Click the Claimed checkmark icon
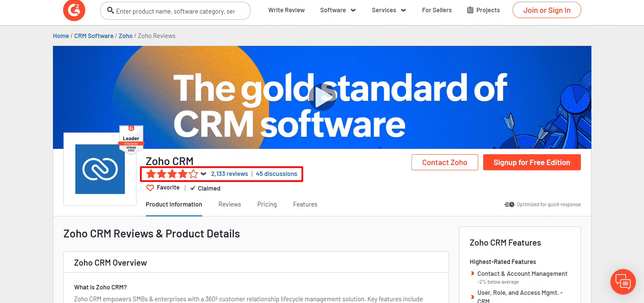The width and height of the screenshot is (644, 303). coord(193,188)
